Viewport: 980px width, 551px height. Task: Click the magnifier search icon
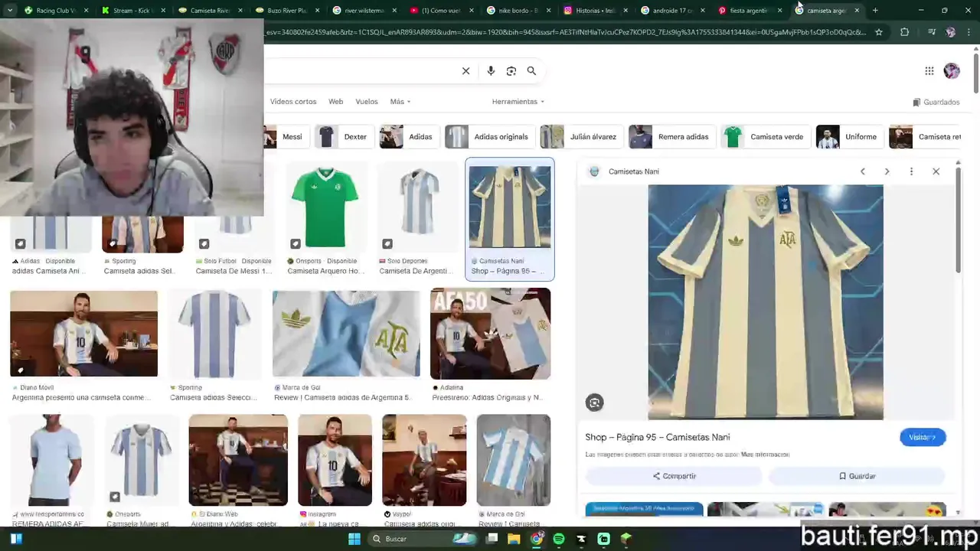[531, 71]
